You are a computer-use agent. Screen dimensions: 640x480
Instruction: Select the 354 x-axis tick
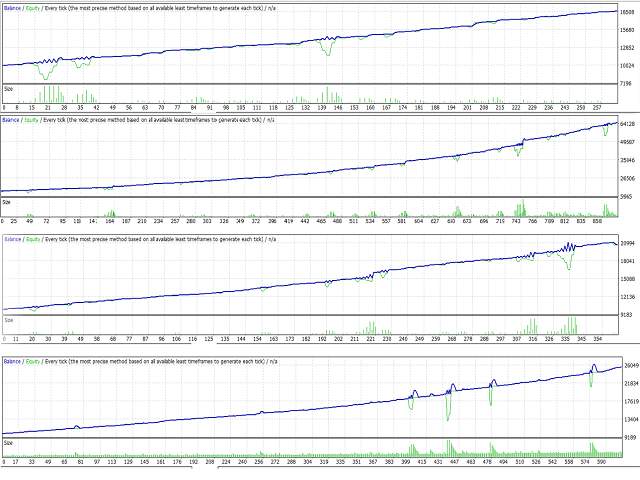[598, 339]
